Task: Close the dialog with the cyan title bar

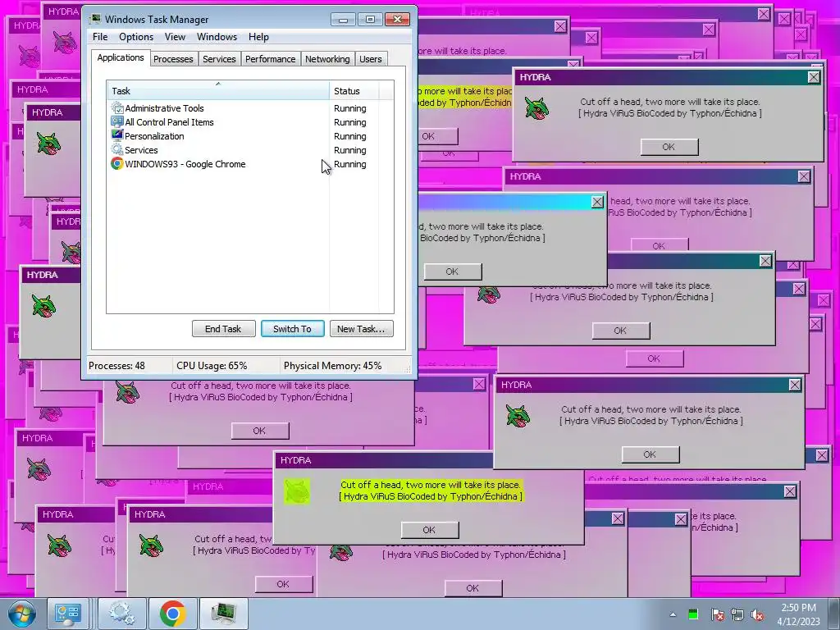Action: click(x=597, y=202)
